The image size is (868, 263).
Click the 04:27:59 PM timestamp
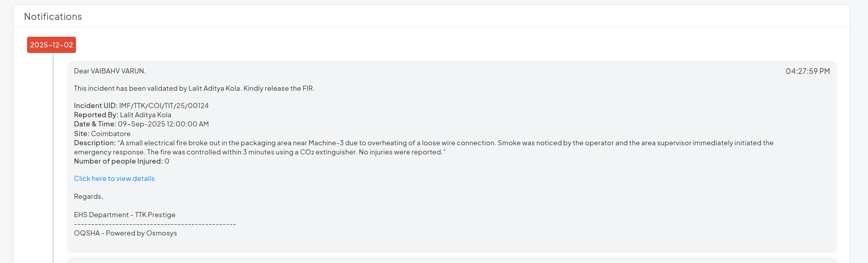[807, 71]
